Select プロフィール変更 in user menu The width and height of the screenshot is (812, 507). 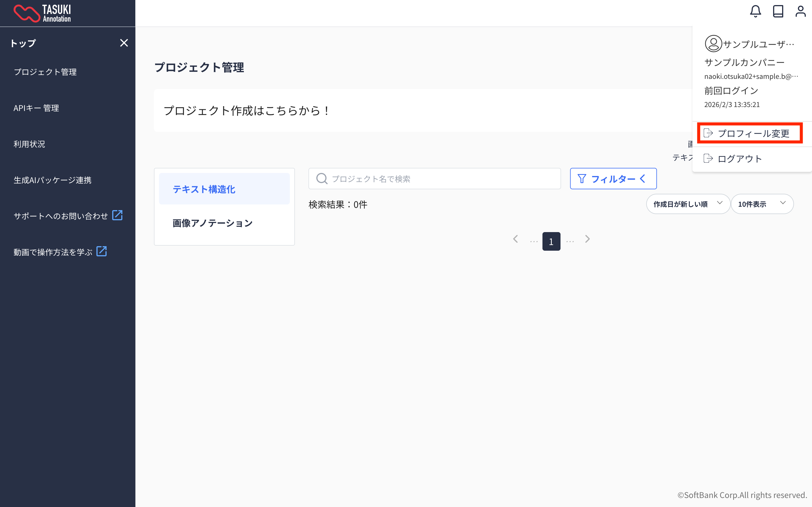pyautogui.click(x=750, y=134)
